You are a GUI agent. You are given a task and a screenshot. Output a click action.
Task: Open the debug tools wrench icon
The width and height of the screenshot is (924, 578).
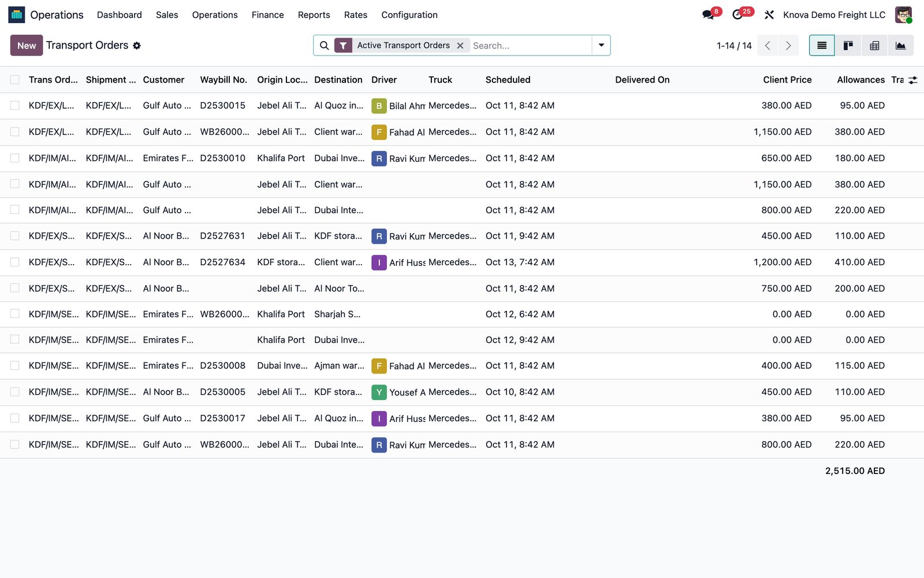tap(769, 15)
